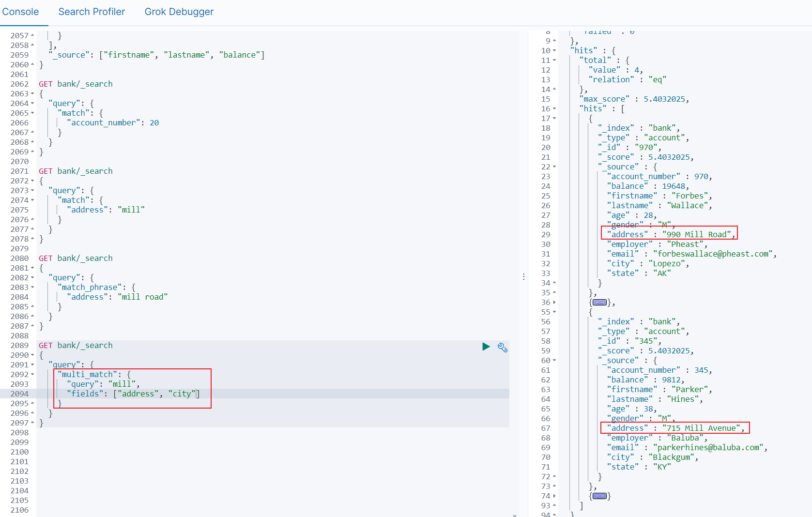
Task: Click line number 2100 in the editor gutter
Action: [x=19, y=452]
